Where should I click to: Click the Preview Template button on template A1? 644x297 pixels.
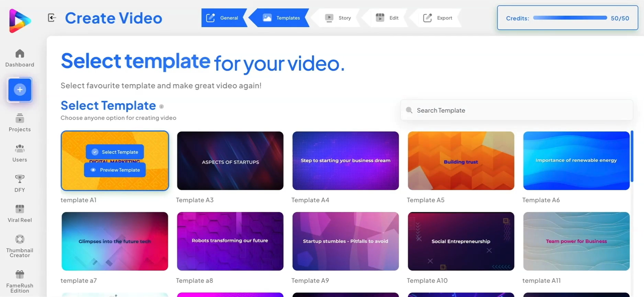(115, 170)
